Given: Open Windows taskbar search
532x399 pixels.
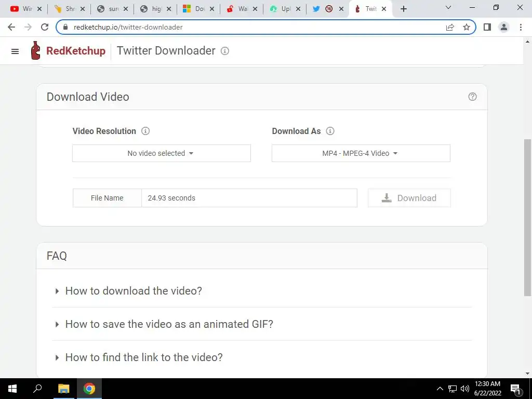Looking at the screenshot, I should coord(37,389).
